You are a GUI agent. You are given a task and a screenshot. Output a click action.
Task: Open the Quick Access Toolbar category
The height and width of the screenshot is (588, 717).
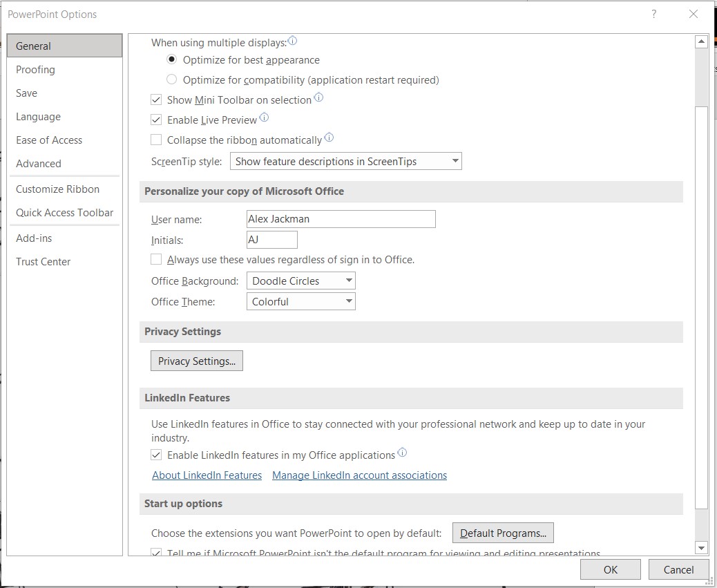click(65, 213)
